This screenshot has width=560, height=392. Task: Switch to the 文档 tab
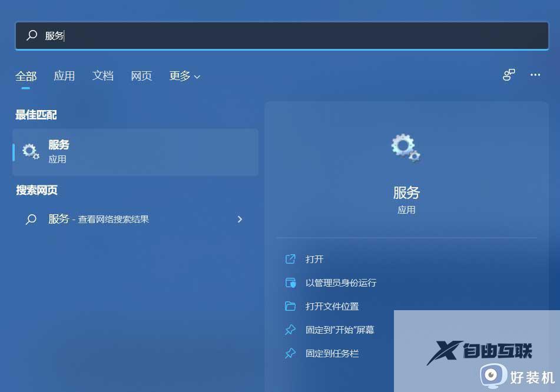[103, 76]
